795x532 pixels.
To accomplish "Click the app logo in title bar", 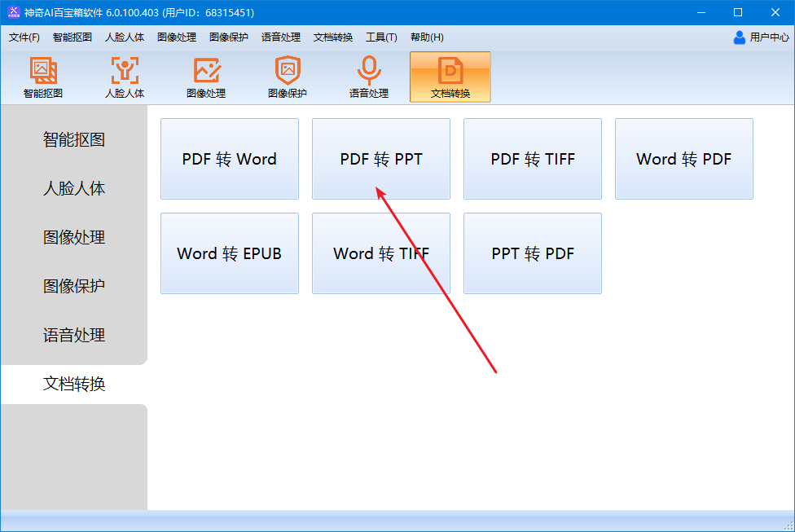I will 14,12.
